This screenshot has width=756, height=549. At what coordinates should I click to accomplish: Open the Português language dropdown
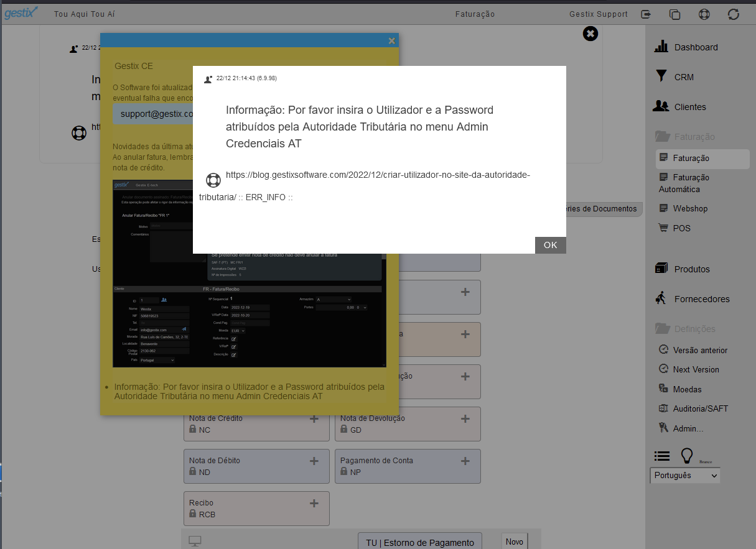[685, 476]
